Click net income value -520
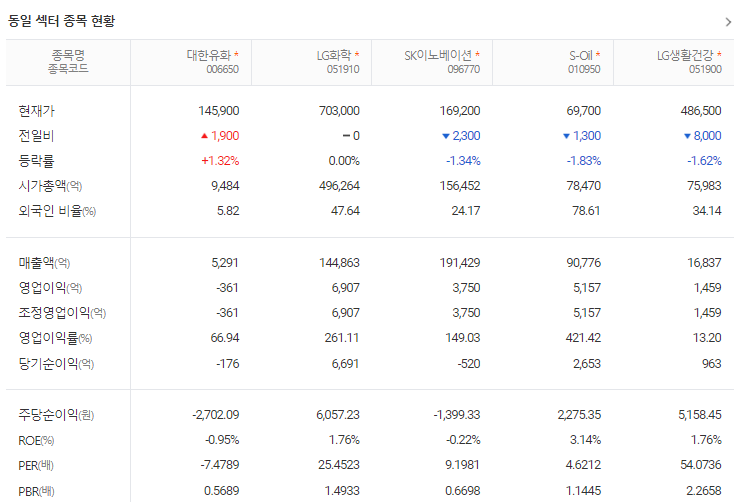The image size is (744, 502). click(469, 363)
